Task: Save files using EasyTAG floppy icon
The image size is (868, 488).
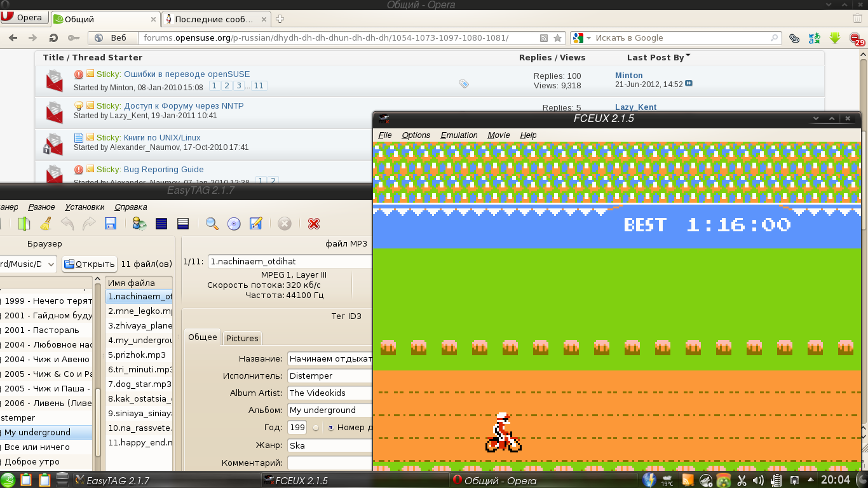Action: point(111,224)
